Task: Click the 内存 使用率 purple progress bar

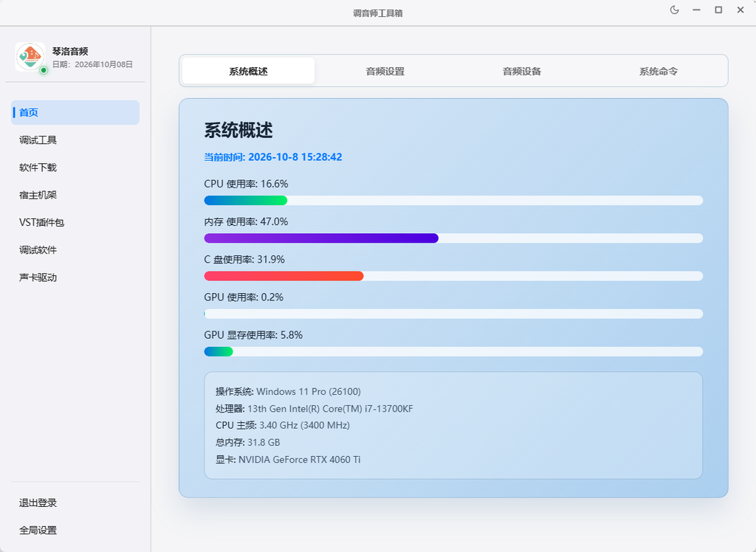Action: point(453,238)
